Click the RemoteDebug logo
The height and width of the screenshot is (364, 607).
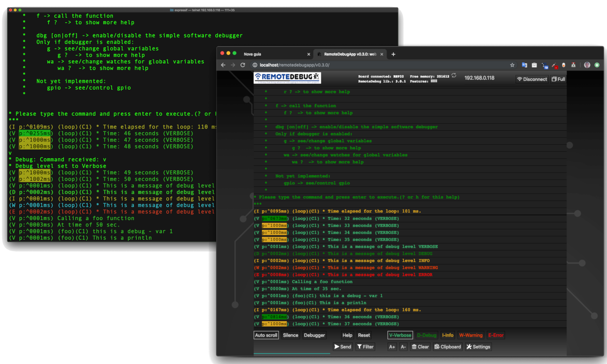(x=286, y=78)
